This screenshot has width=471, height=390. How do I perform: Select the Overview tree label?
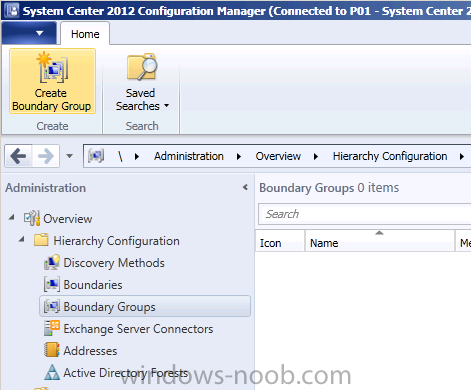point(68,219)
